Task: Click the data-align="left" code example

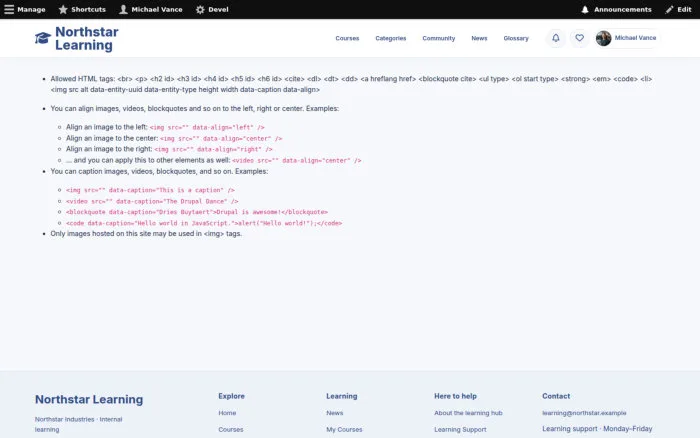Action: pyautogui.click(x=207, y=128)
